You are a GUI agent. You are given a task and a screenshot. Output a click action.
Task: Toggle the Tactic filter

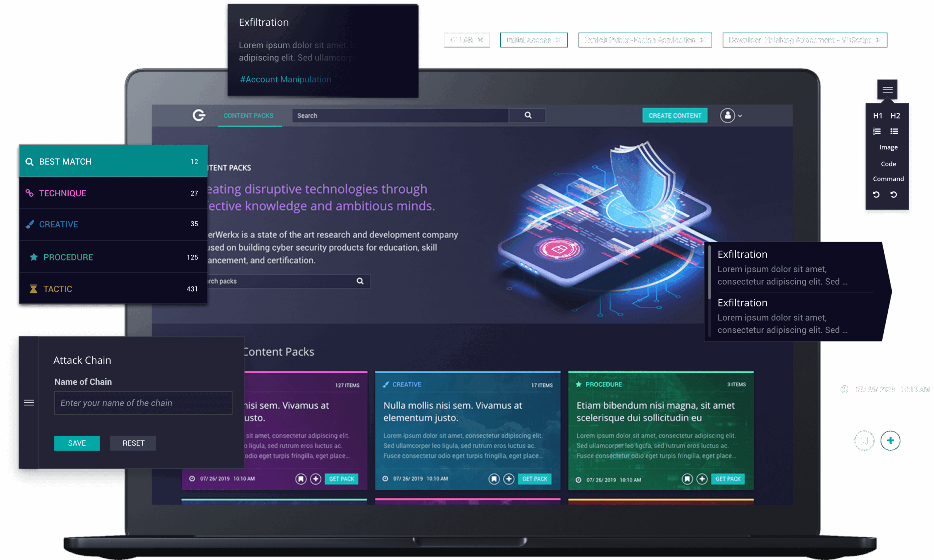tap(112, 288)
